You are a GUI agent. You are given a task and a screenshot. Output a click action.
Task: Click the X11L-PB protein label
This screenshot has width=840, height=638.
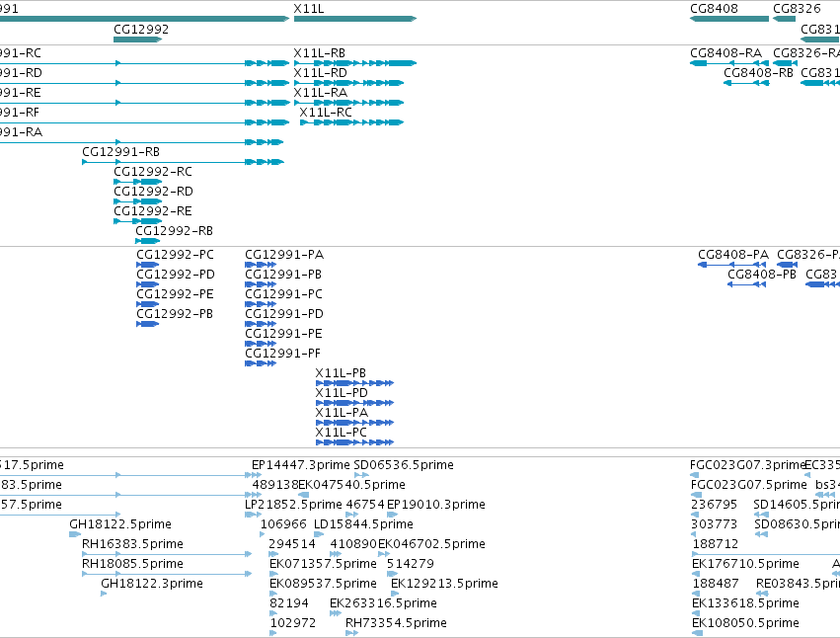[341, 373]
